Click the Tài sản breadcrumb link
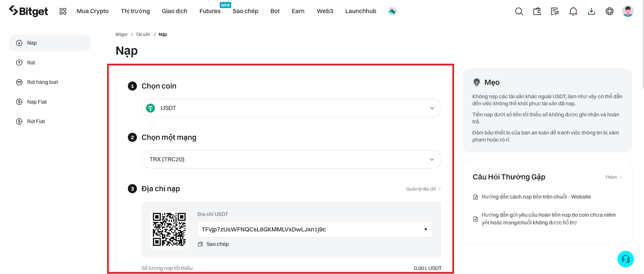The width and height of the screenshot is (644, 274). coord(143,35)
